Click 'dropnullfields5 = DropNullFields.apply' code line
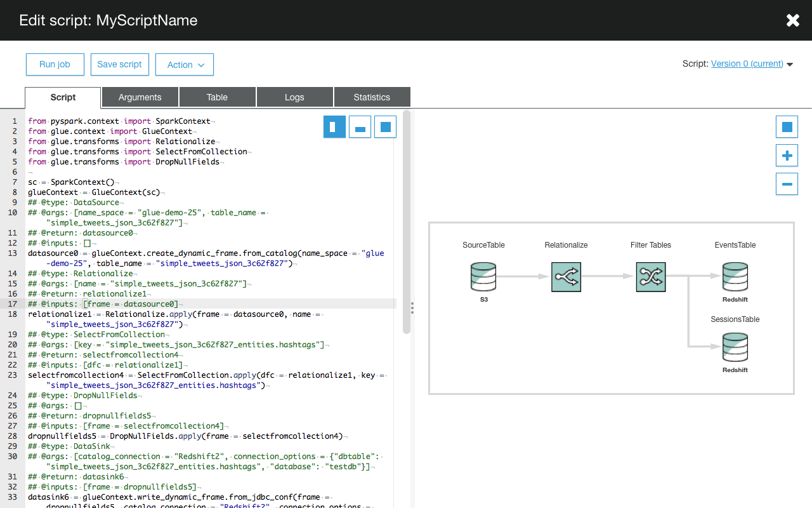The height and width of the screenshot is (508, 812). (187, 436)
